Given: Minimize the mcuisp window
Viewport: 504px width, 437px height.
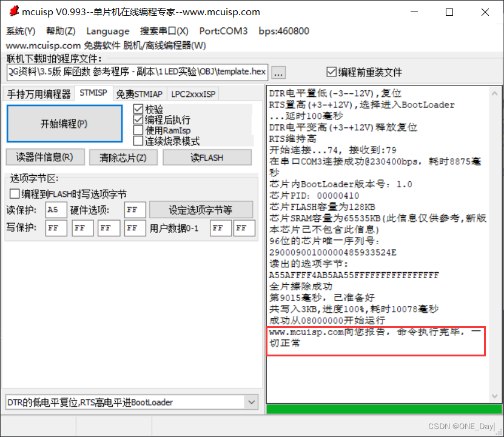Looking at the screenshot, I should 414,12.
